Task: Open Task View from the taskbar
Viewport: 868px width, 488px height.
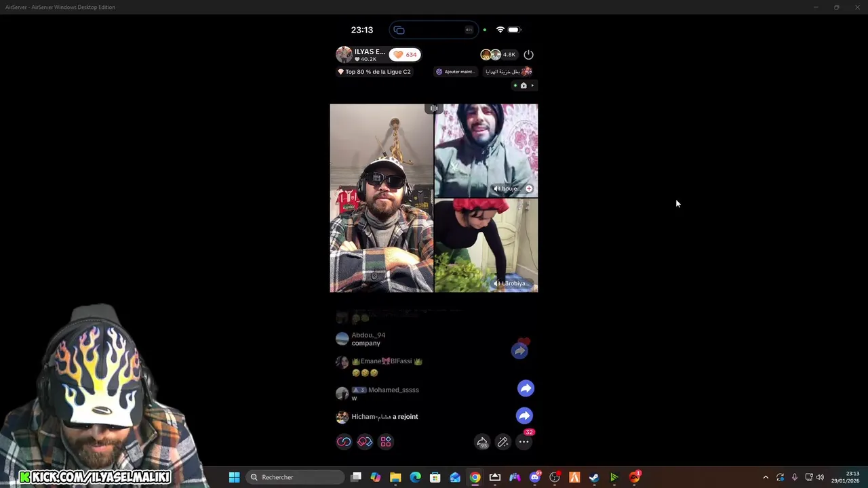Action: coord(356,477)
